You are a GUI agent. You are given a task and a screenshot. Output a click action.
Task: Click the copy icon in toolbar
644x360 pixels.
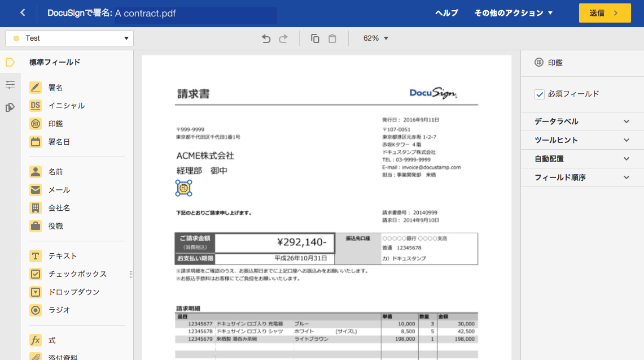(x=315, y=38)
